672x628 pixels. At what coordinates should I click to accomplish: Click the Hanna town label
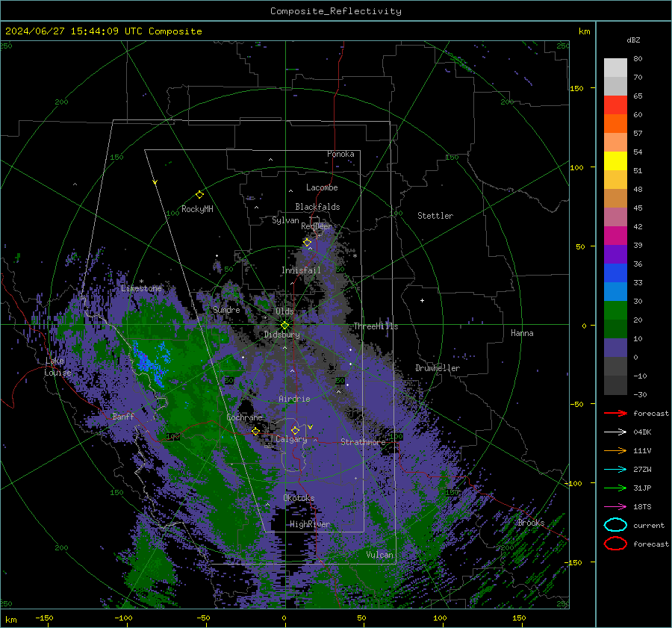click(522, 333)
